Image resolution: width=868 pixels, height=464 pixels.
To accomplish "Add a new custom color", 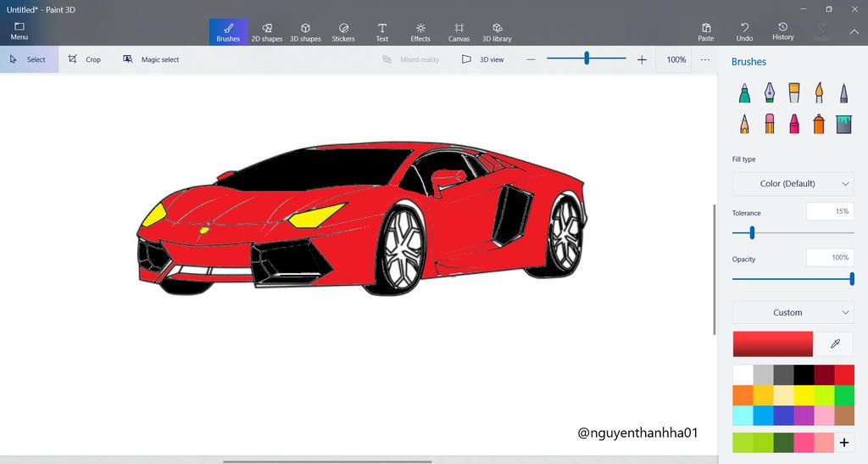I will pyautogui.click(x=843, y=443).
